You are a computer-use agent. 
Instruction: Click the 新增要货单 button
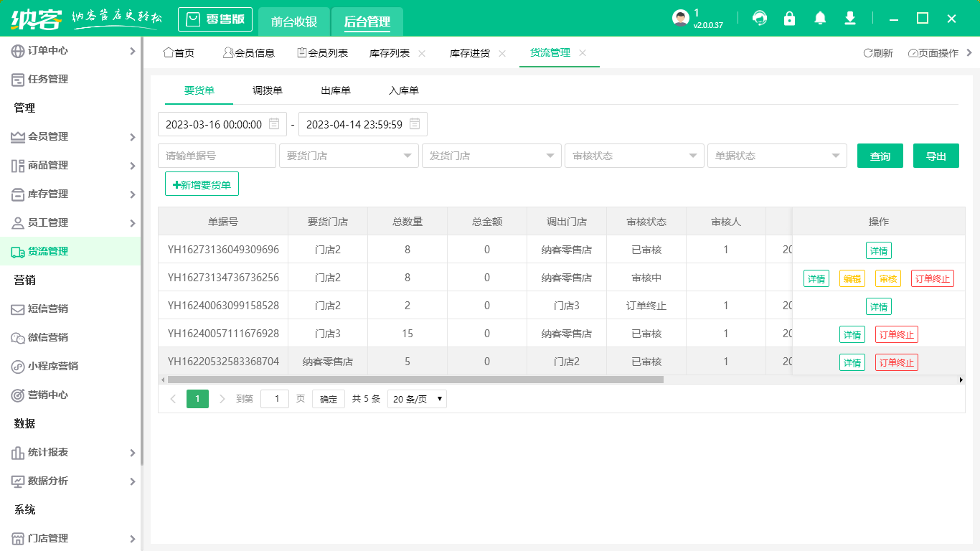202,184
